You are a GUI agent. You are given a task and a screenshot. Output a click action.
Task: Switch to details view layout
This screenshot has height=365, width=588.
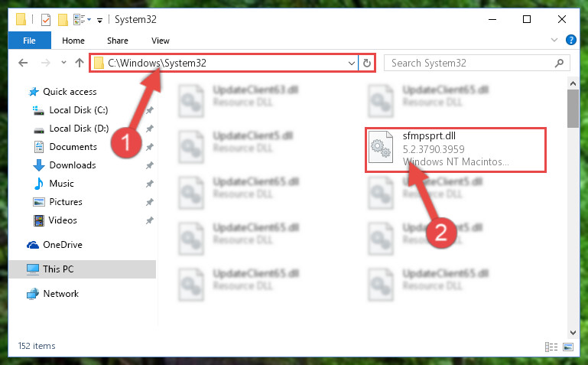pyautogui.click(x=551, y=347)
